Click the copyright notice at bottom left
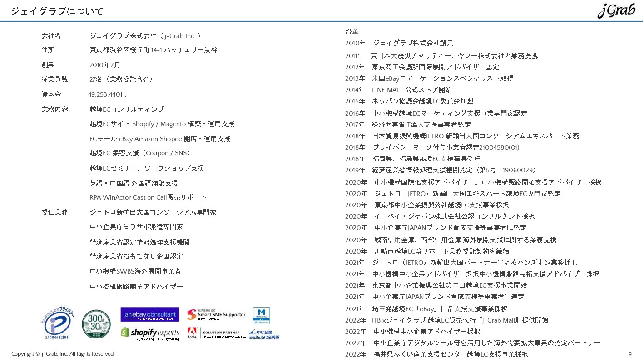This screenshot has height=362, width=644. pyautogui.click(x=63, y=354)
